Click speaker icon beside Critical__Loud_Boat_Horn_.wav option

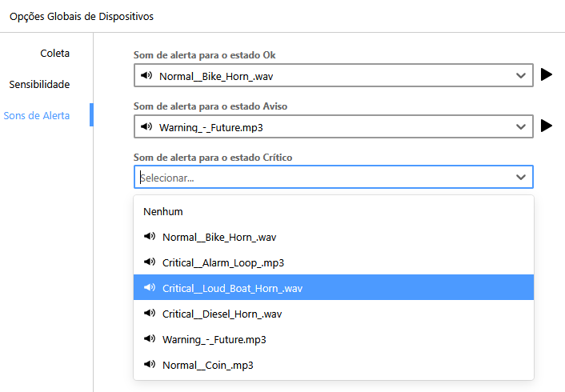(x=149, y=288)
